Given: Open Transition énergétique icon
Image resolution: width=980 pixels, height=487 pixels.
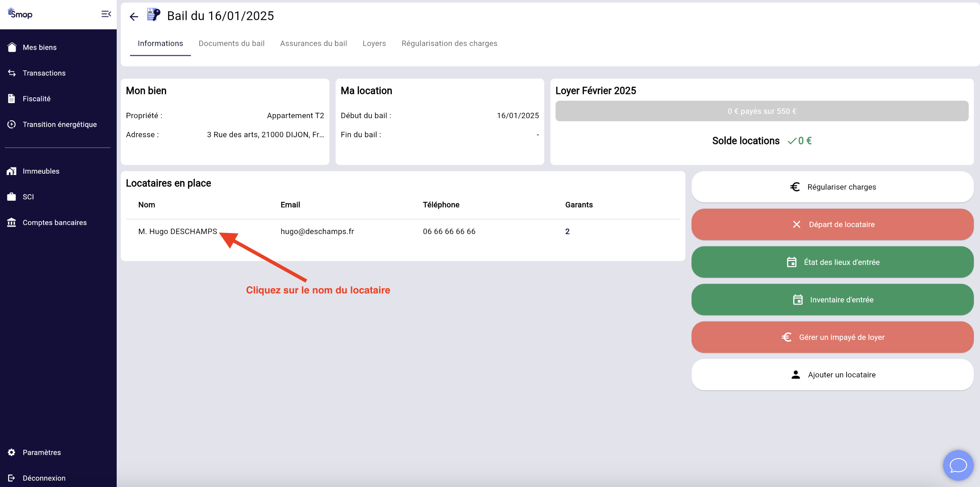Looking at the screenshot, I should click(12, 125).
